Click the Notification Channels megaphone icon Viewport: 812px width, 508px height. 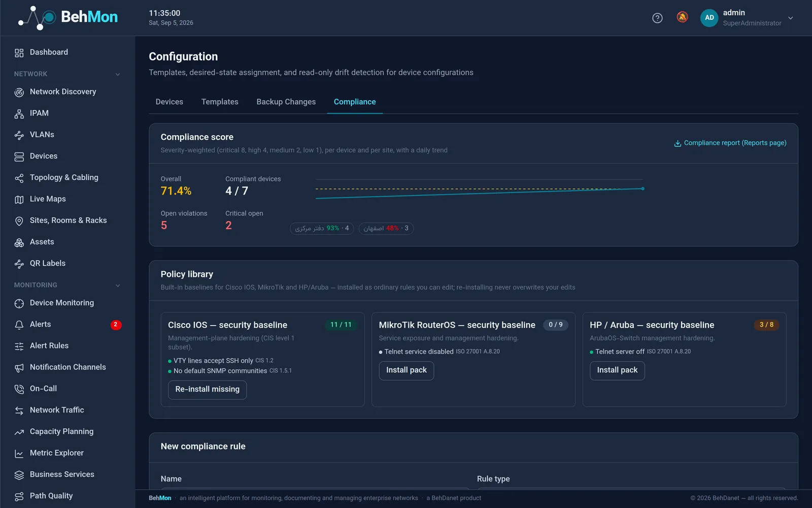pos(19,368)
